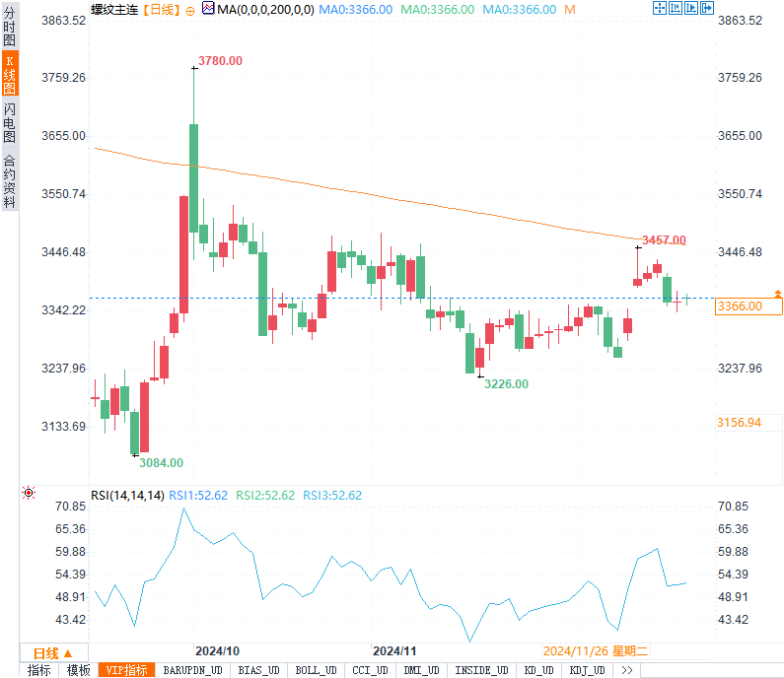The width and height of the screenshot is (784, 678).
Task: Switch to 闪电图 sidebar view
Action: [10, 122]
